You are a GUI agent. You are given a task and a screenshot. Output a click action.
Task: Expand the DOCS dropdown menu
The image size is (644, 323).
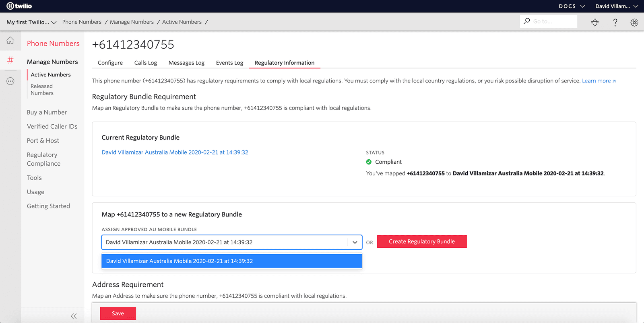tap(572, 6)
